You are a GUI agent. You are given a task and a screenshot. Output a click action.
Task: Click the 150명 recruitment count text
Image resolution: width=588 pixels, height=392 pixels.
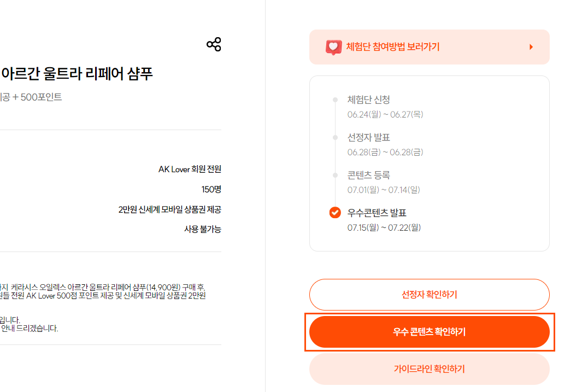[x=211, y=190]
